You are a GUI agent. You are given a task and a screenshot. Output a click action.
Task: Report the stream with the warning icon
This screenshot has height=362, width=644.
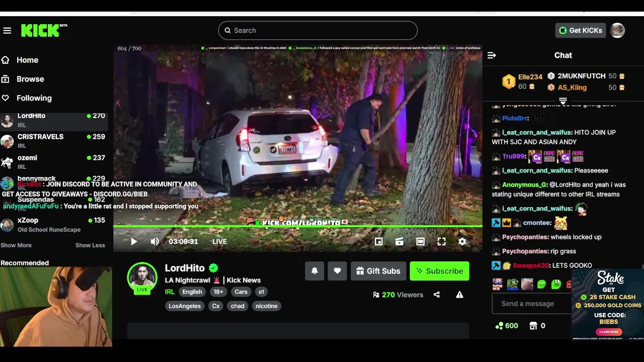(459, 295)
